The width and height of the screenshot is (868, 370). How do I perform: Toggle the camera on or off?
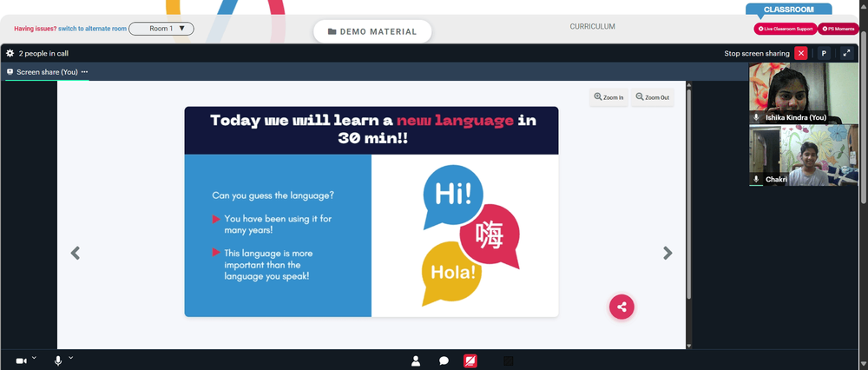point(21,361)
